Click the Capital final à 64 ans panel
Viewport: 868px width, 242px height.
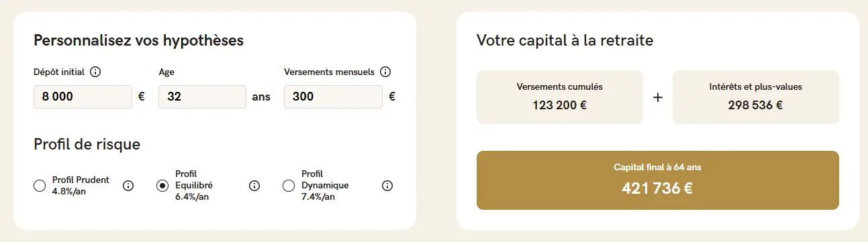(657, 180)
